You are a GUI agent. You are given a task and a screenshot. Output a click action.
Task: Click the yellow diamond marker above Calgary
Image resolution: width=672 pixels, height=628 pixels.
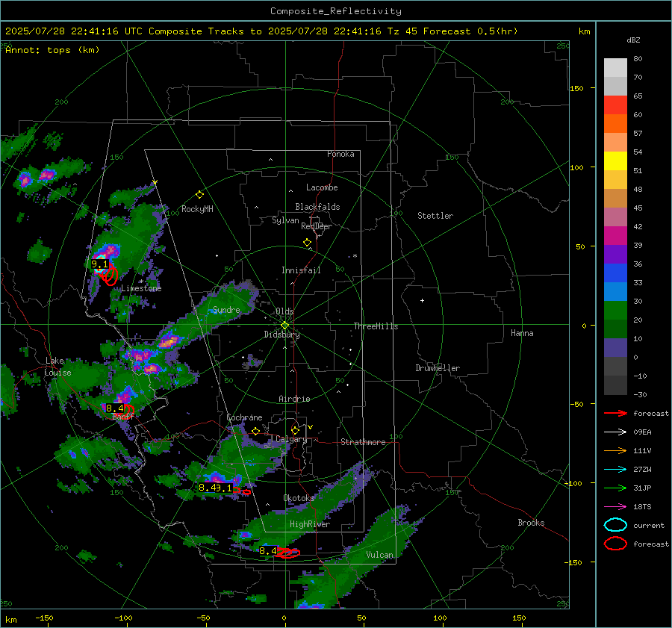coord(295,430)
